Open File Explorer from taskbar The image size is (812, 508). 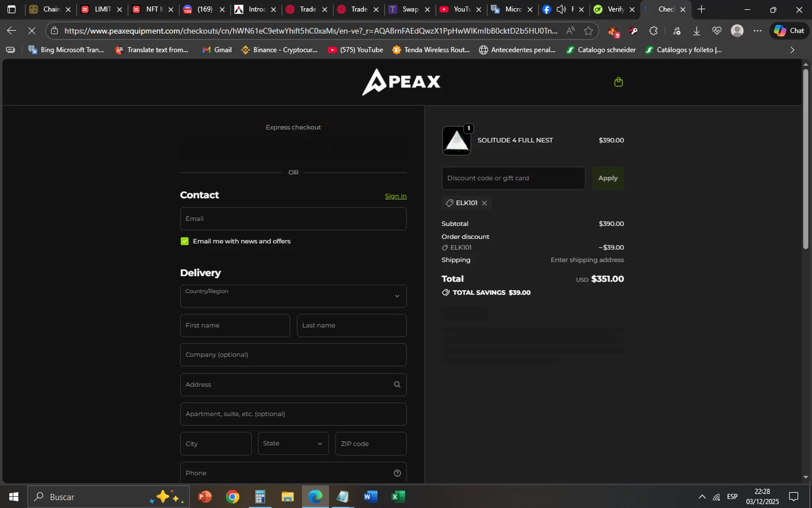pyautogui.click(x=287, y=497)
